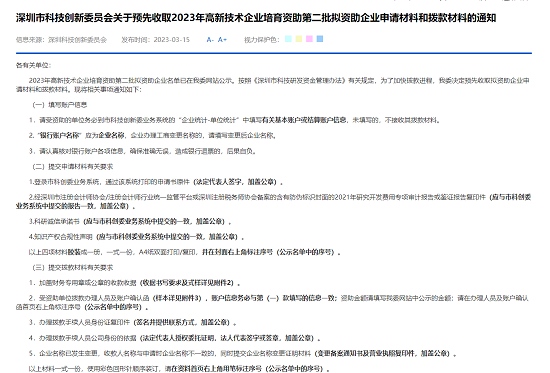Select the blue eye-protection color
Image resolution: width=550 pixels, height=373 pixels.
point(320,39)
